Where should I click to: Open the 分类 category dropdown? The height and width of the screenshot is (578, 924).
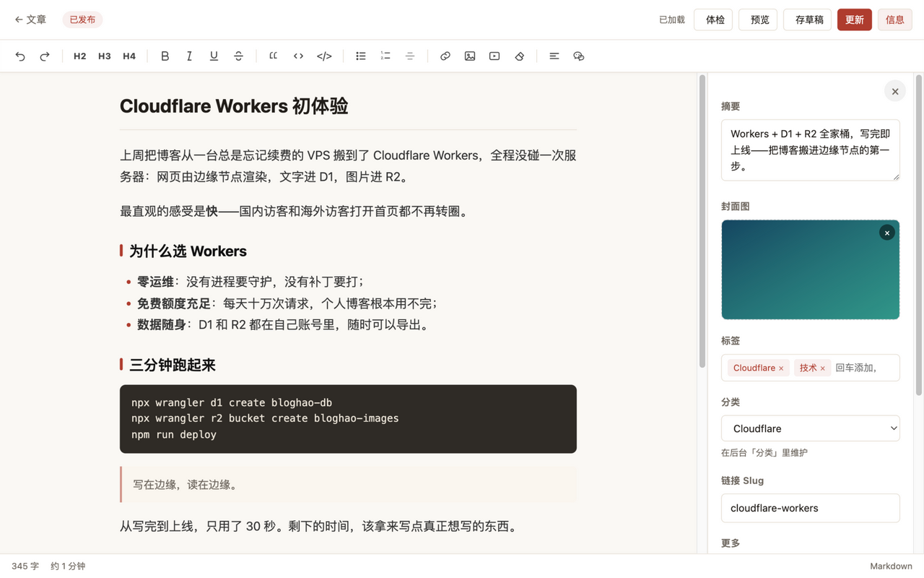(x=811, y=428)
